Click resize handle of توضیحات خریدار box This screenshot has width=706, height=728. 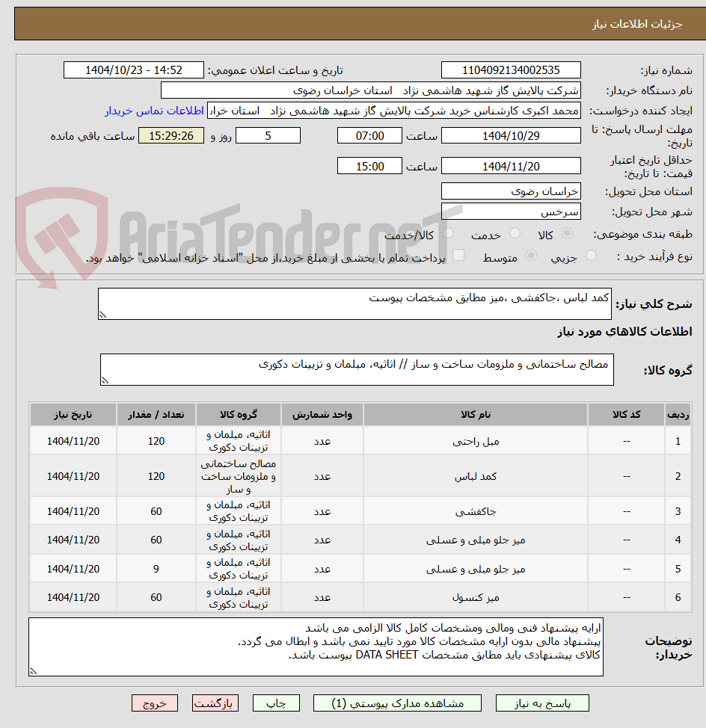[x=33, y=671]
